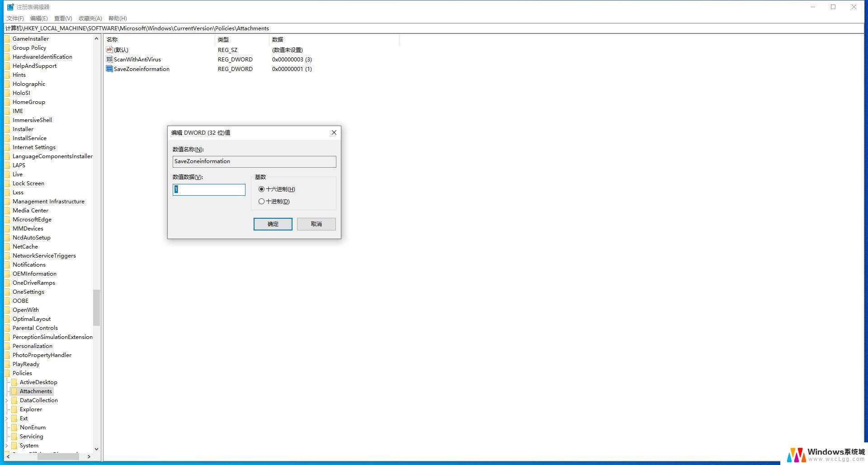Expand the DataCollection tree node

click(7, 400)
